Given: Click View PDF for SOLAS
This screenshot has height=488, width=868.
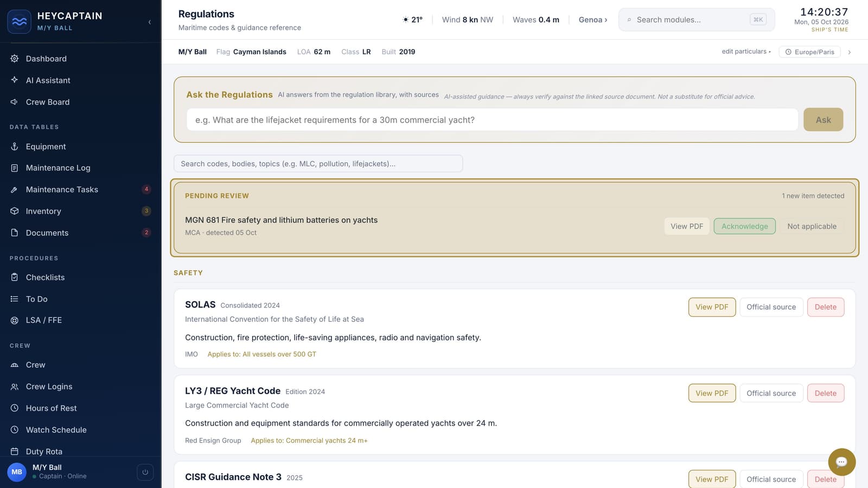Looking at the screenshot, I should click(712, 307).
